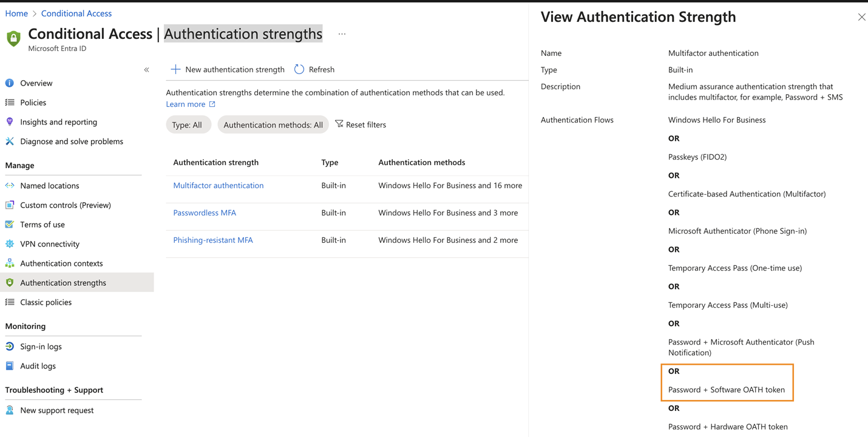Click the Audit logs icon
Image resolution: width=868 pixels, height=437 pixels.
coord(10,366)
